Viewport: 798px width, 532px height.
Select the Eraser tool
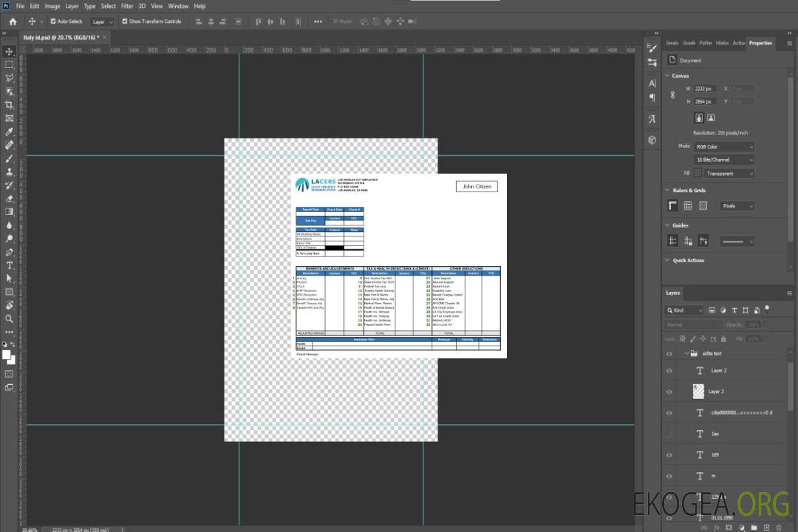click(10, 198)
